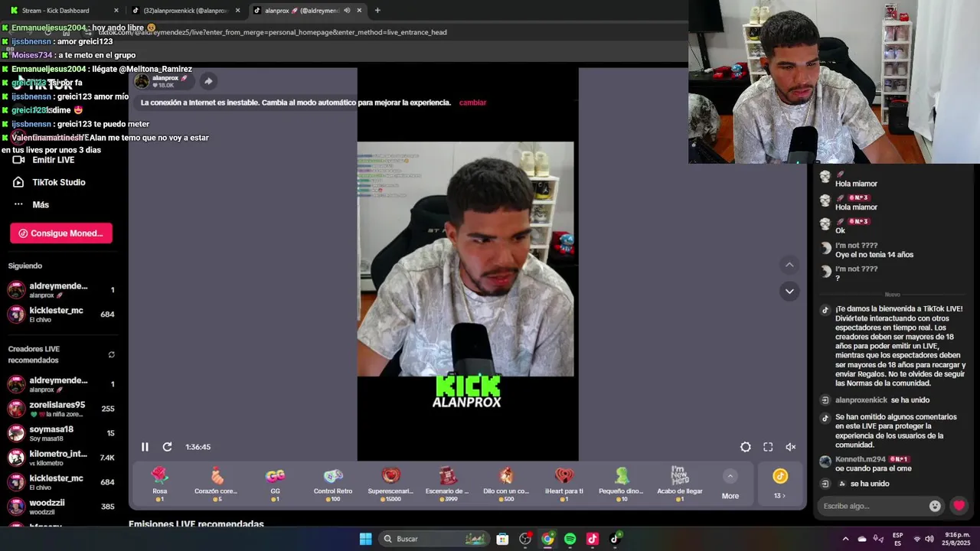Send the GG gift

pos(275,484)
